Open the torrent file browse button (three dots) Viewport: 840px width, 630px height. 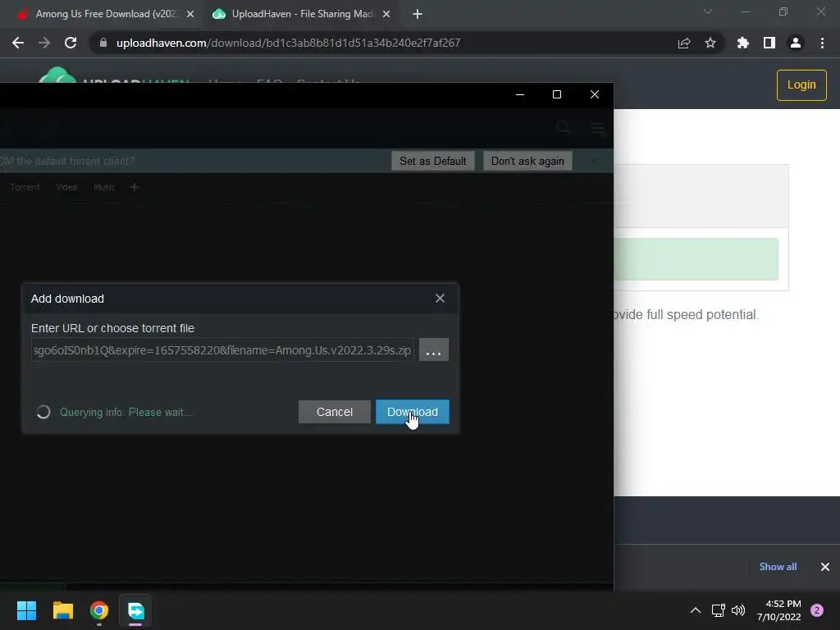pyautogui.click(x=433, y=349)
